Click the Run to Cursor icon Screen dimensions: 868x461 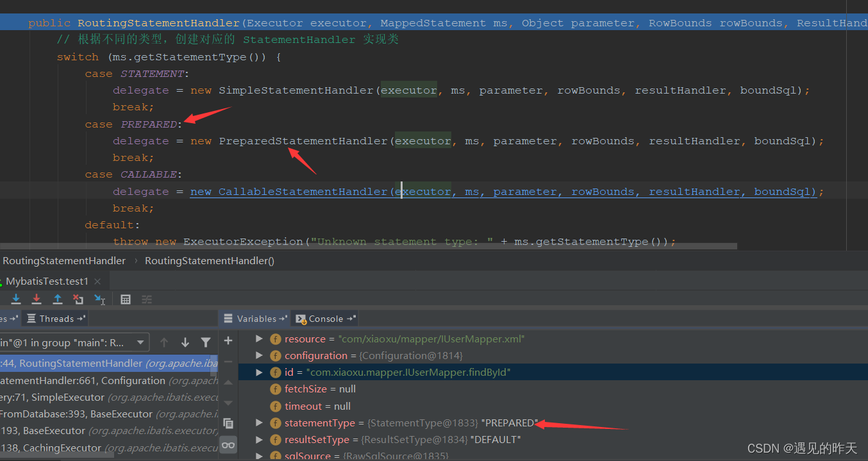tap(100, 299)
